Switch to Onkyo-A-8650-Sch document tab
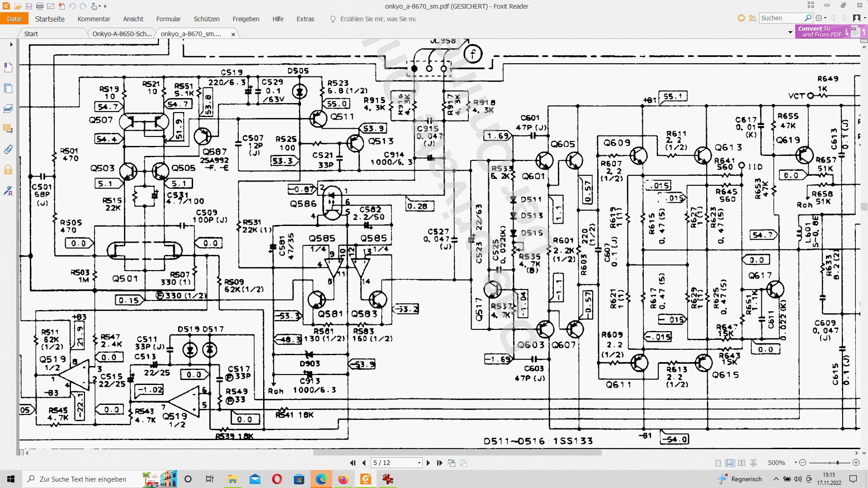 point(122,34)
